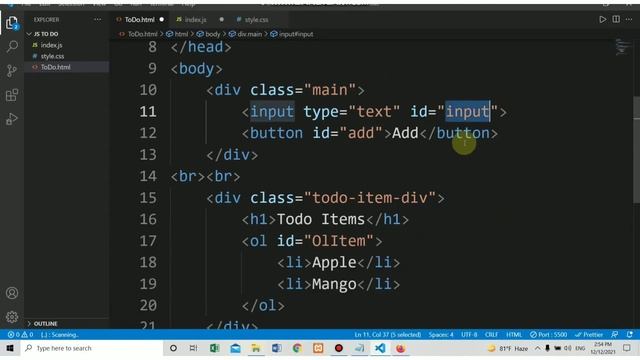
Task: Select style.css in Explorer tree
Action: click(52, 56)
